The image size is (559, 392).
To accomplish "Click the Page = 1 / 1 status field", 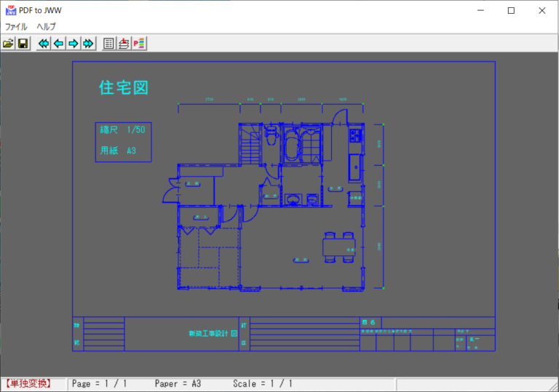I will pos(100,383).
